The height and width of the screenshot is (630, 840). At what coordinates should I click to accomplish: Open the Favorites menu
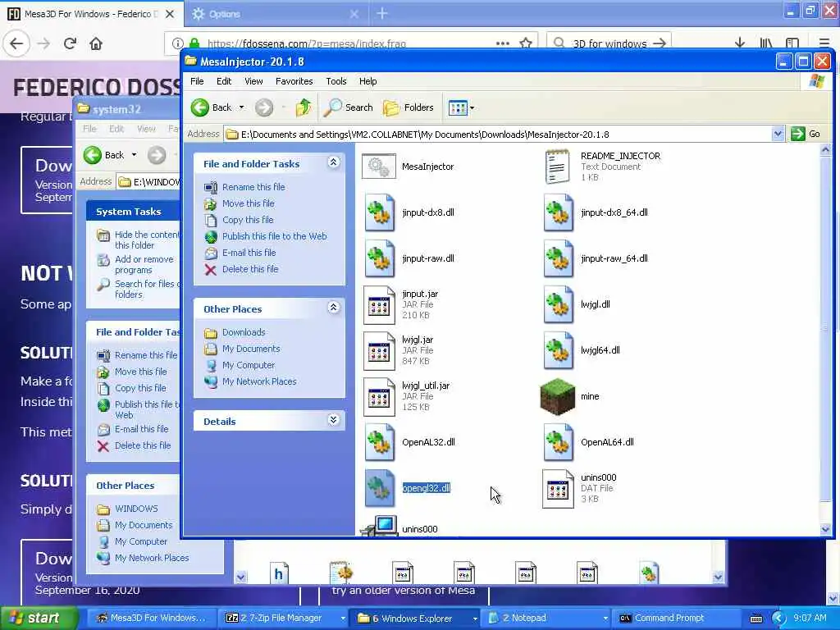[x=294, y=81]
